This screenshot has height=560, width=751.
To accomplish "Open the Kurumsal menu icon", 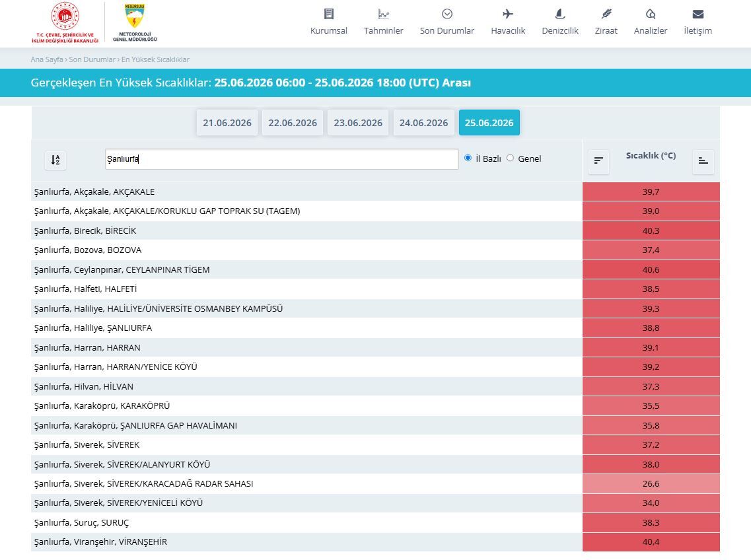I will (328, 14).
